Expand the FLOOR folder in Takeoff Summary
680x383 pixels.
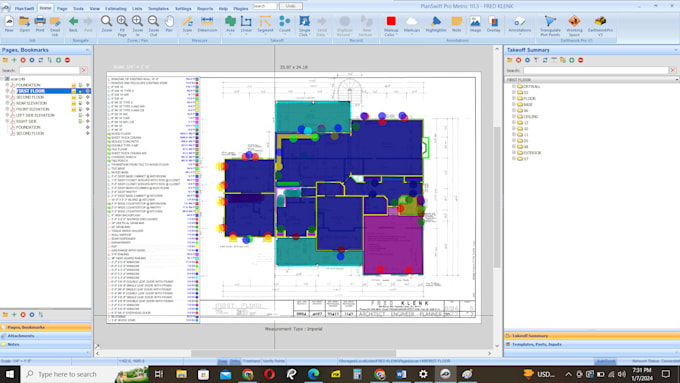pyautogui.click(x=514, y=98)
